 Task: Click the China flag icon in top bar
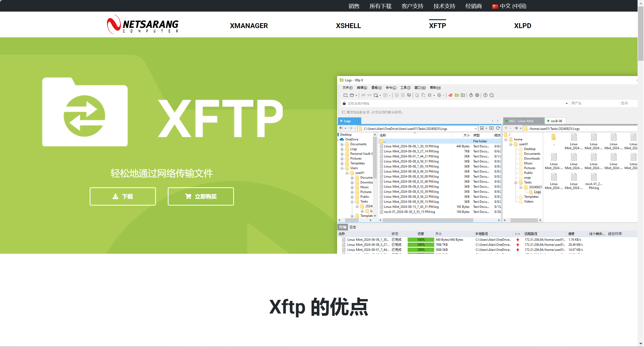pyautogui.click(x=495, y=6)
